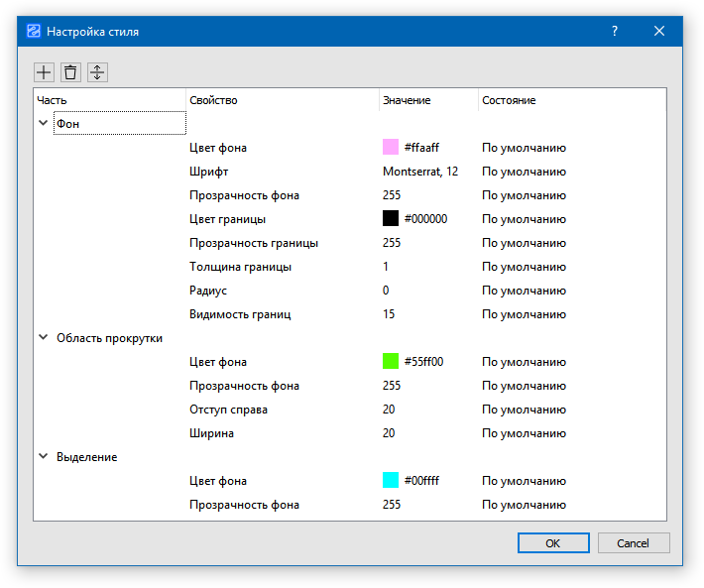Select the Фон tree item

[x=68, y=124]
